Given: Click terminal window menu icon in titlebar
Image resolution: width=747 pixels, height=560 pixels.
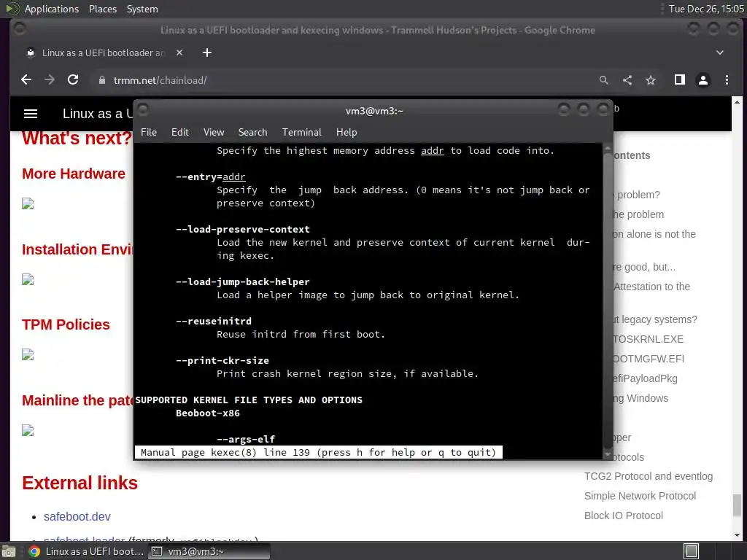Looking at the screenshot, I should 143,110.
